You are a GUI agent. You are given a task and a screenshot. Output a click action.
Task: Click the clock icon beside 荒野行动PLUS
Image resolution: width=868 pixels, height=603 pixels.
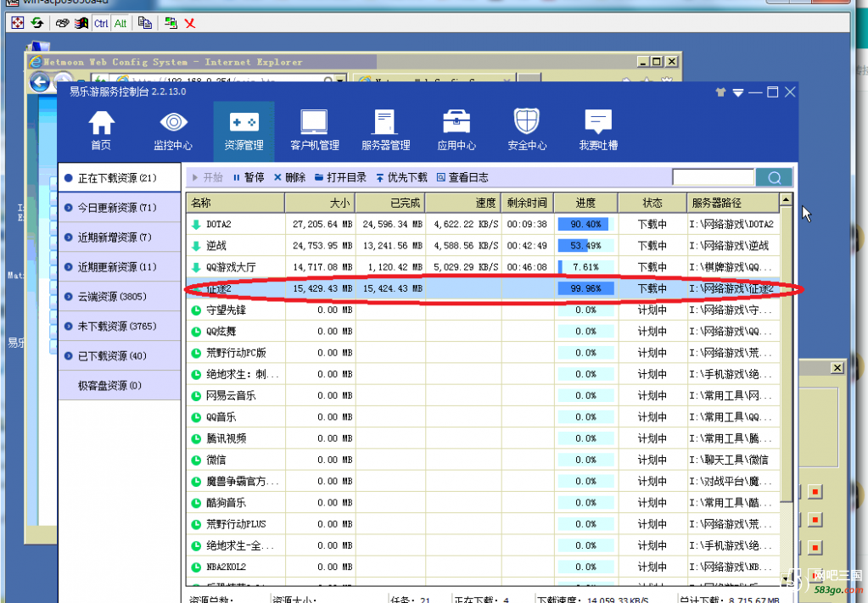pos(196,524)
